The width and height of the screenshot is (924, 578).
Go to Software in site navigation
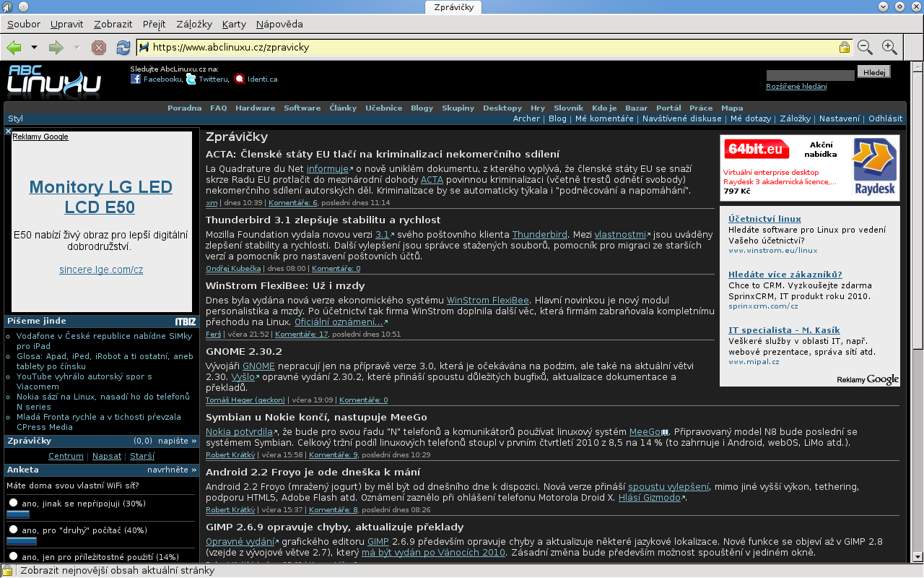coord(302,108)
